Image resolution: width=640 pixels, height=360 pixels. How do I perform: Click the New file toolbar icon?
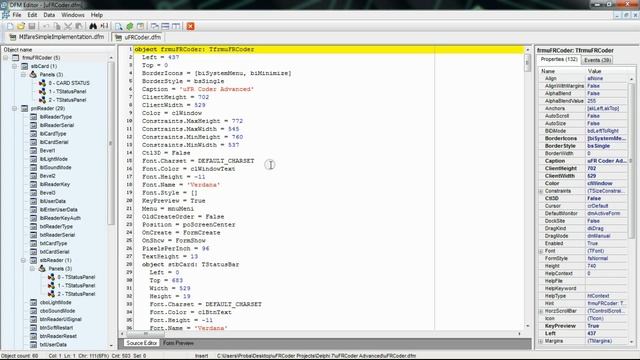10,26
